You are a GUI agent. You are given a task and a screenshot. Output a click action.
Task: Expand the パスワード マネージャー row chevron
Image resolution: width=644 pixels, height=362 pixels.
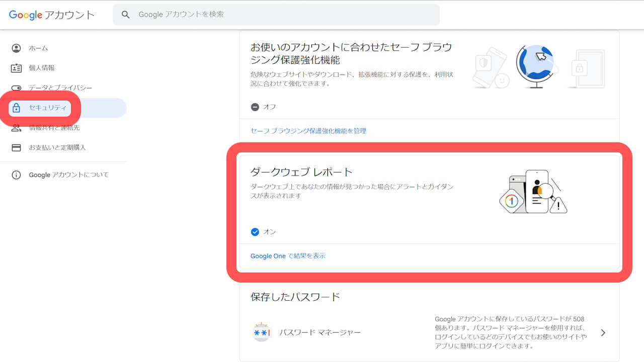603,332
